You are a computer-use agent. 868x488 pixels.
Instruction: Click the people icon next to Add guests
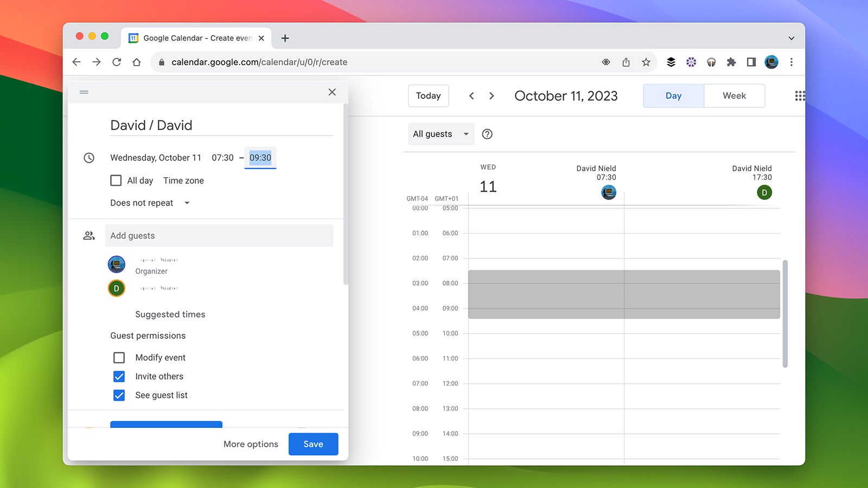click(89, 235)
